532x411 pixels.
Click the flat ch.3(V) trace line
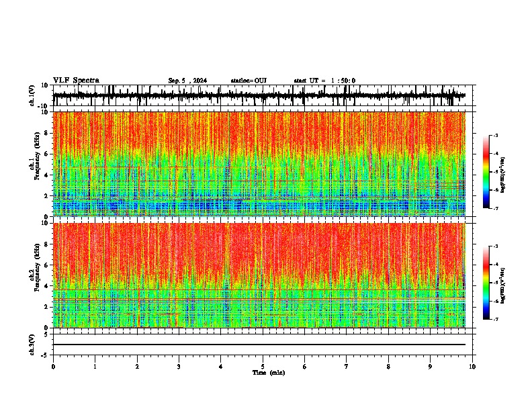point(259,345)
